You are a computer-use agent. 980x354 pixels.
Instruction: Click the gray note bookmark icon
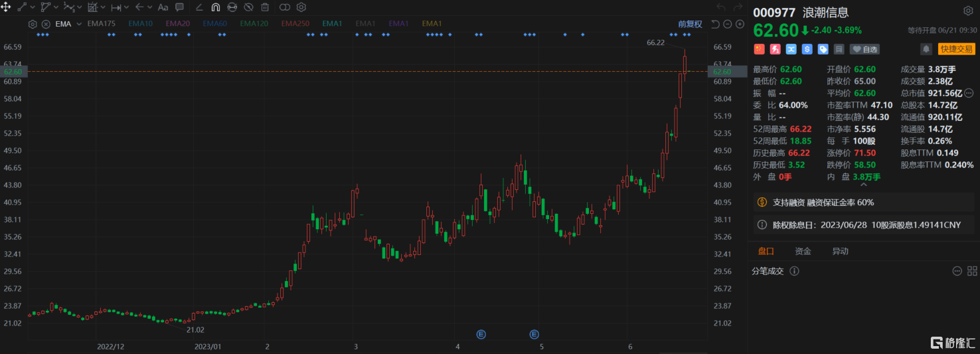click(x=839, y=49)
